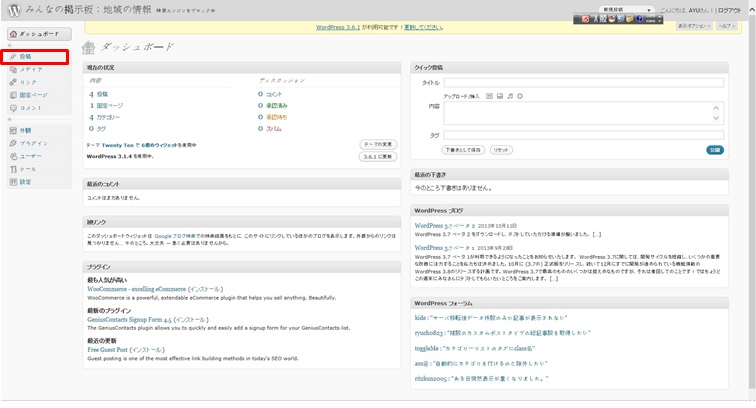
Task: Collapse the 最近のコメント widget header
Action: click(242, 184)
